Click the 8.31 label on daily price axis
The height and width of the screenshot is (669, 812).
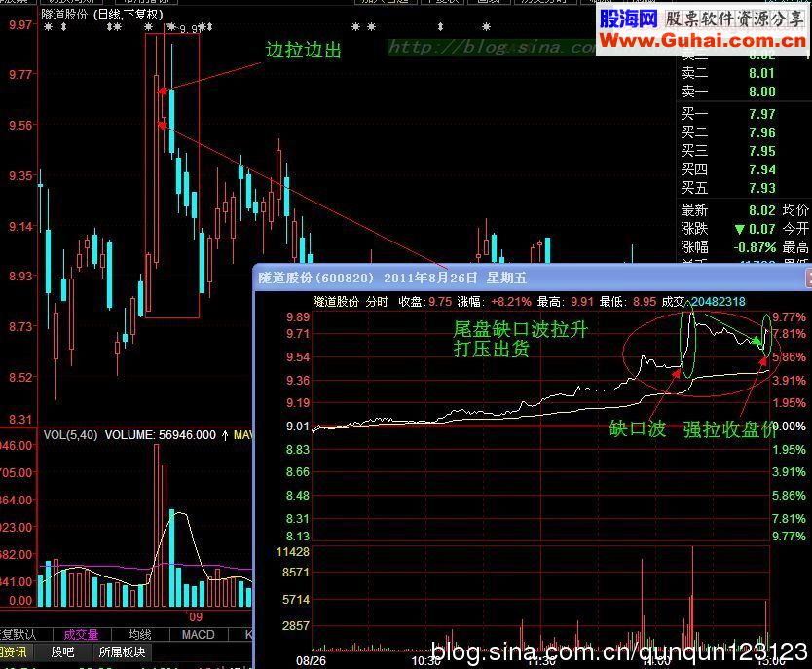coord(20,420)
